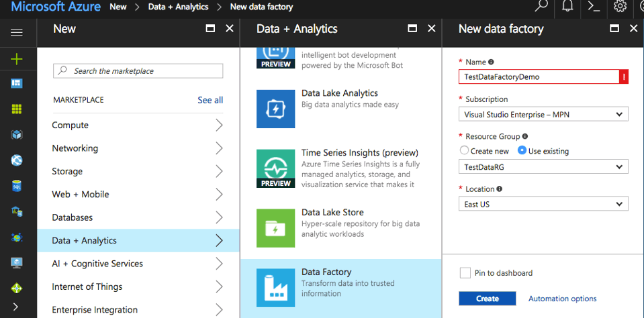Open Enterprise Integration category
The width and height of the screenshot is (644, 318).
138,309
